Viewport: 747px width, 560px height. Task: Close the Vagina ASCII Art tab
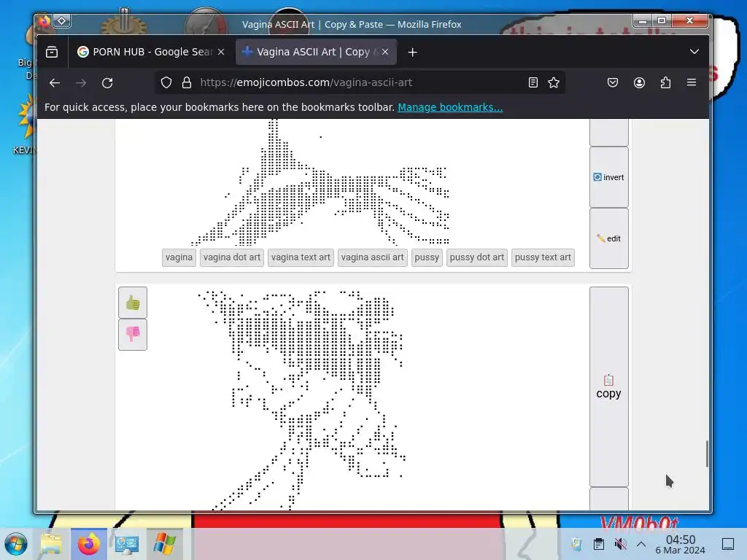385,52
